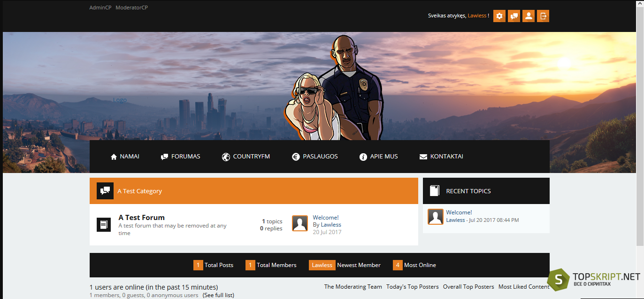Image resolution: width=644 pixels, height=299 pixels.
Task: Click the Lawless author link after By
Action: (331, 225)
